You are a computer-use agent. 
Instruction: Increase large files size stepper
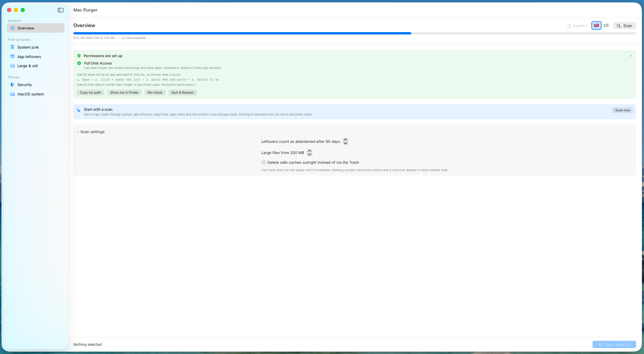(x=310, y=151)
